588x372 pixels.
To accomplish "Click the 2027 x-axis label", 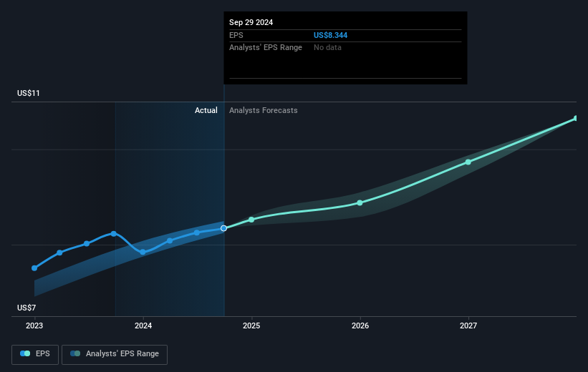I will tap(468, 326).
